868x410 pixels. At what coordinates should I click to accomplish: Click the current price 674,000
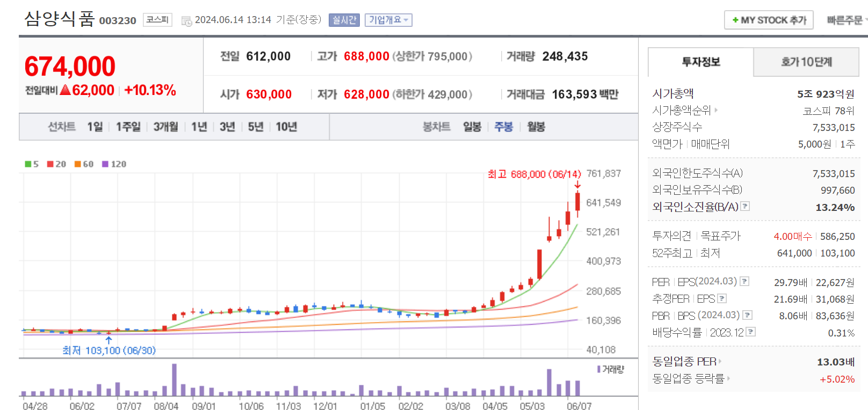click(x=70, y=67)
